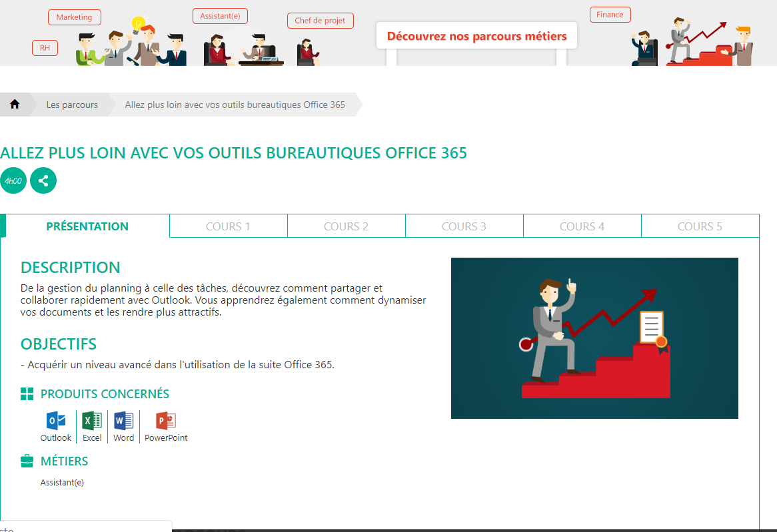The image size is (777, 532).
Task: Open the Outlook product icon
Action: click(56, 421)
